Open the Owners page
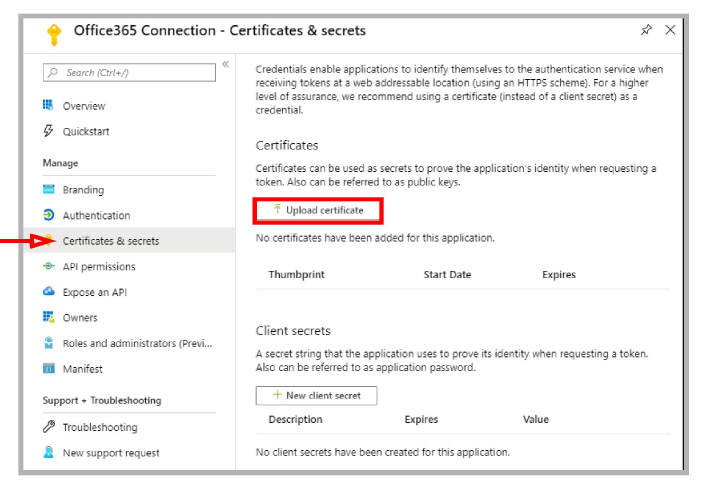 (x=80, y=317)
